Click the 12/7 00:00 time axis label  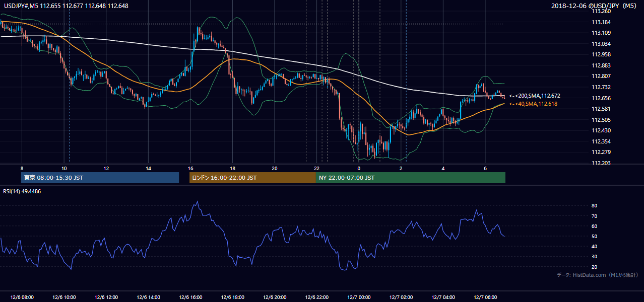(x=359, y=297)
